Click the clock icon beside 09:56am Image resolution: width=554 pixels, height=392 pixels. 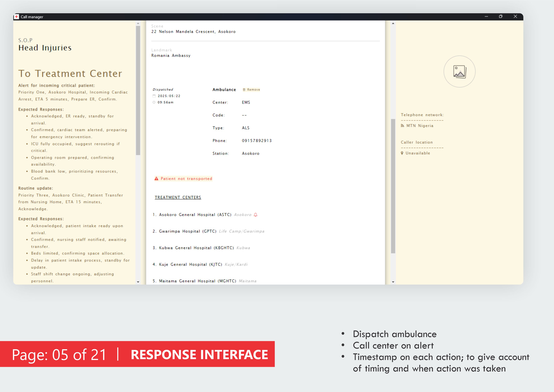point(154,102)
